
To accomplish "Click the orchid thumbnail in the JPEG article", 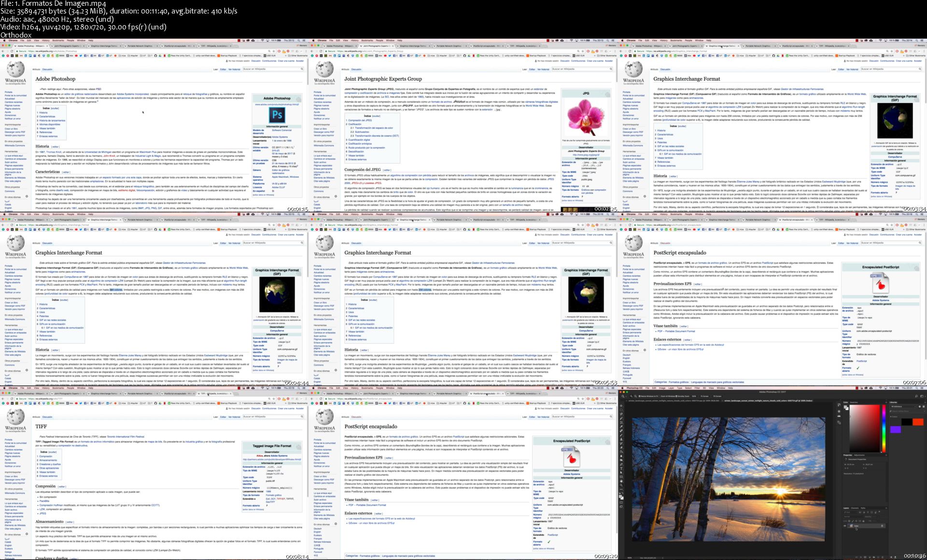I will pyautogui.click(x=585, y=117).
